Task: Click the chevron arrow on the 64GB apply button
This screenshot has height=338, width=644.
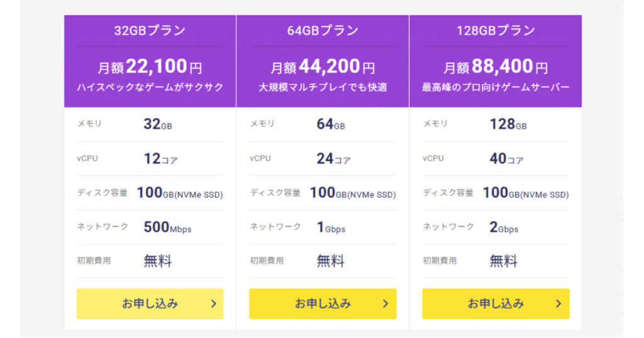Action: point(386,304)
